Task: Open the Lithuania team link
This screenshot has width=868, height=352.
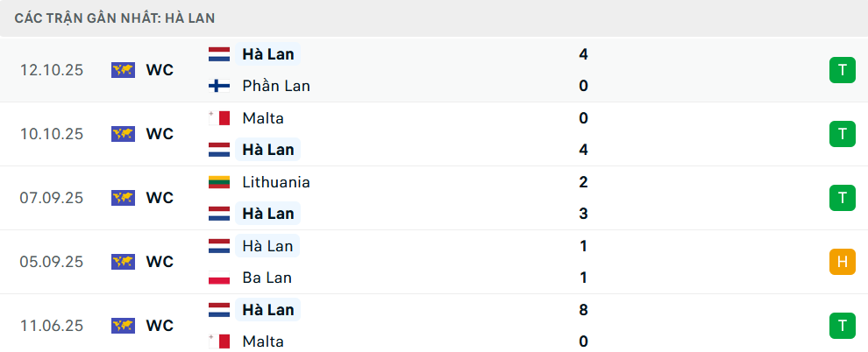Action: pos(276,182)
